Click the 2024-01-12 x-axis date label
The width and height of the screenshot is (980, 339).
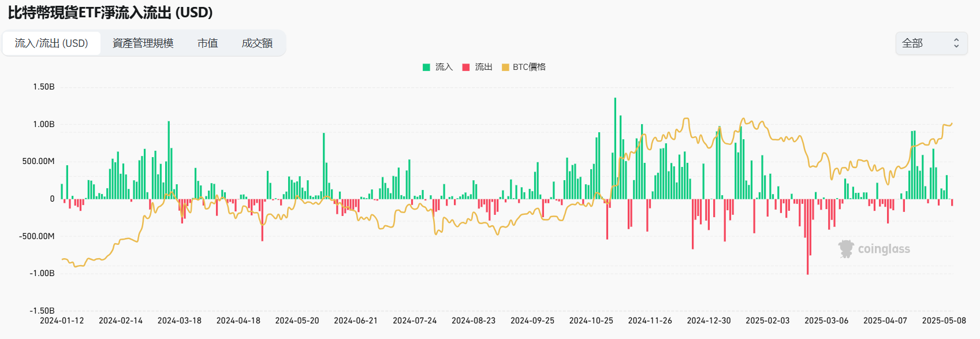pyautogui.click(x=62, y=321)
